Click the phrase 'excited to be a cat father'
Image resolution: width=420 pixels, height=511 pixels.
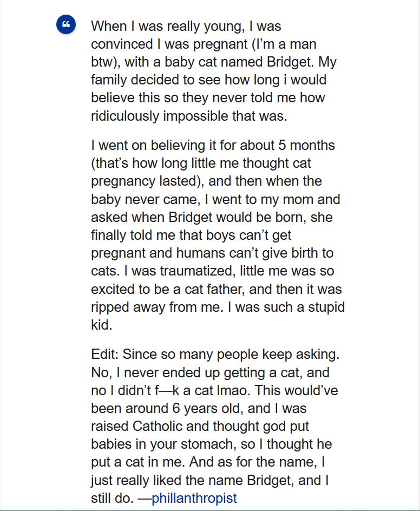(167, 290)
